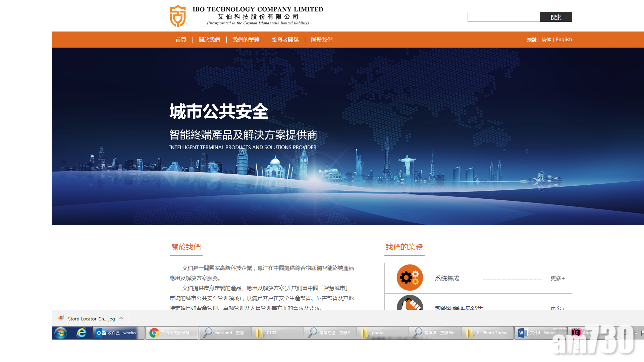Launch Internet Explorer from taskbar
Viewport: 644px width, 362px height.
point(81,333)
